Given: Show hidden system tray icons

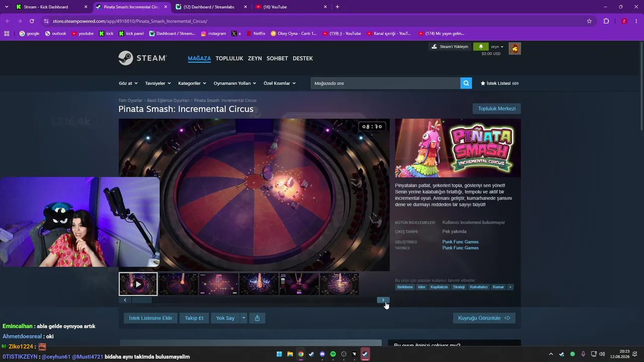Looking at the screenshot, I should pos(551,354).
